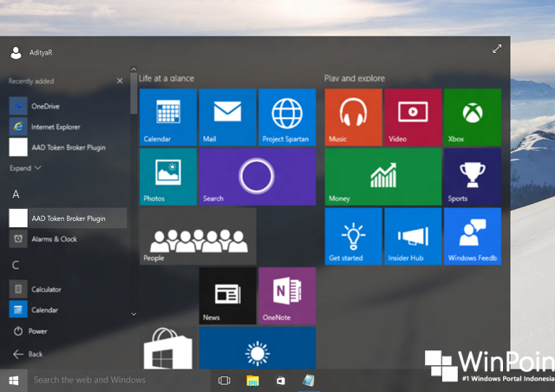Open Calendar from the app list
The height and width of the screenshot is (392, 555).
(x=68, y=310)
